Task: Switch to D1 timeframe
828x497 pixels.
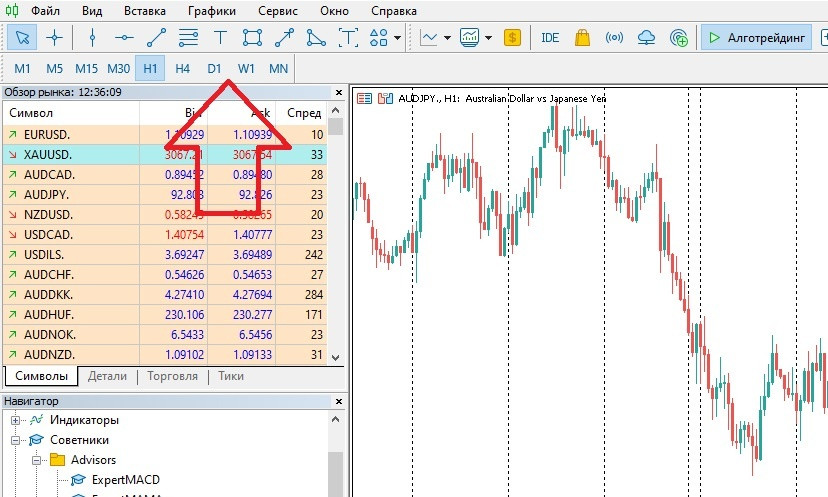Action: point(214,69)
